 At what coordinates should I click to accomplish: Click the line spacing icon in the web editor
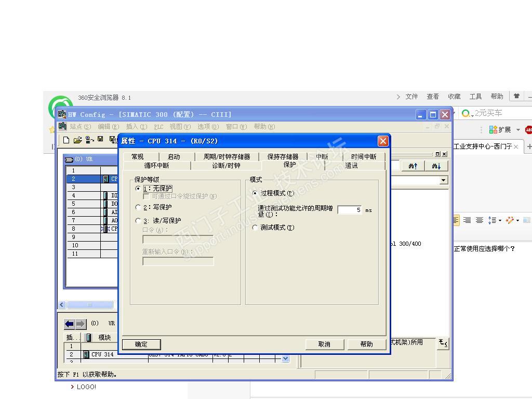(493, 220)
